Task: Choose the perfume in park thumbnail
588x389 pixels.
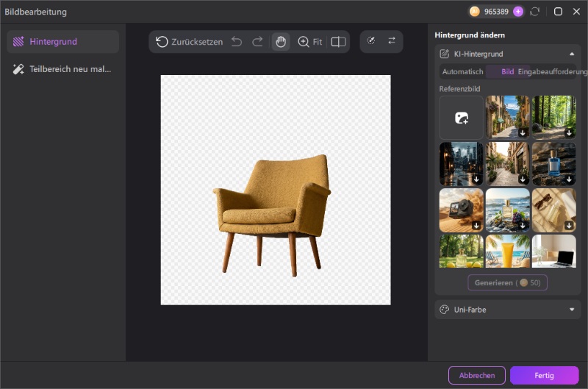Action: (462, 251)
